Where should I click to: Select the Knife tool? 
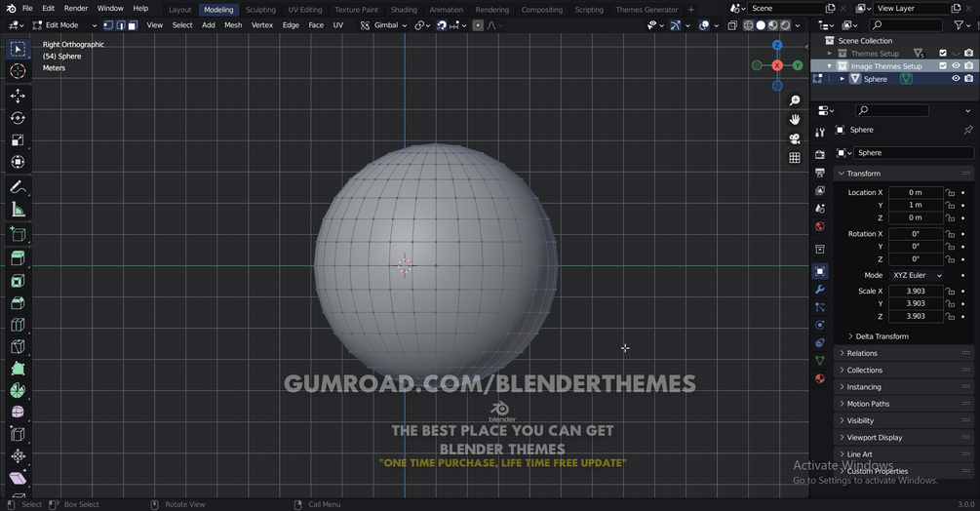pyautogui.click(x=18, y=347)
